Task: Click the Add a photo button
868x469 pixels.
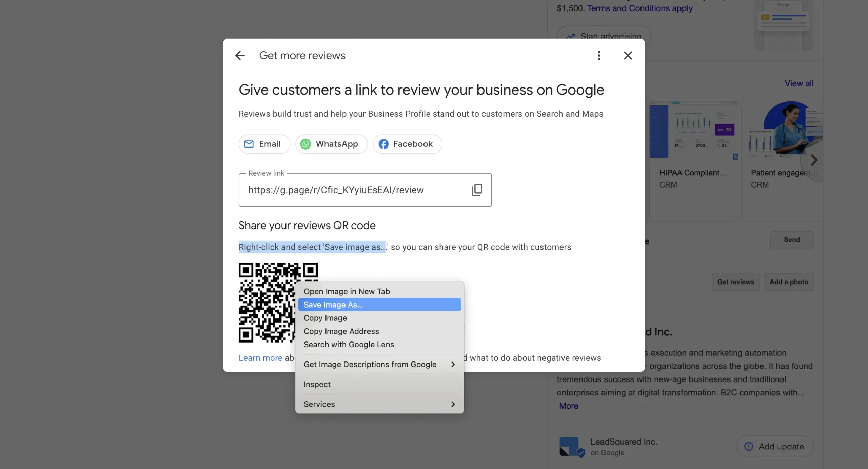Action: pyautogui.click(x=789, y=282)
